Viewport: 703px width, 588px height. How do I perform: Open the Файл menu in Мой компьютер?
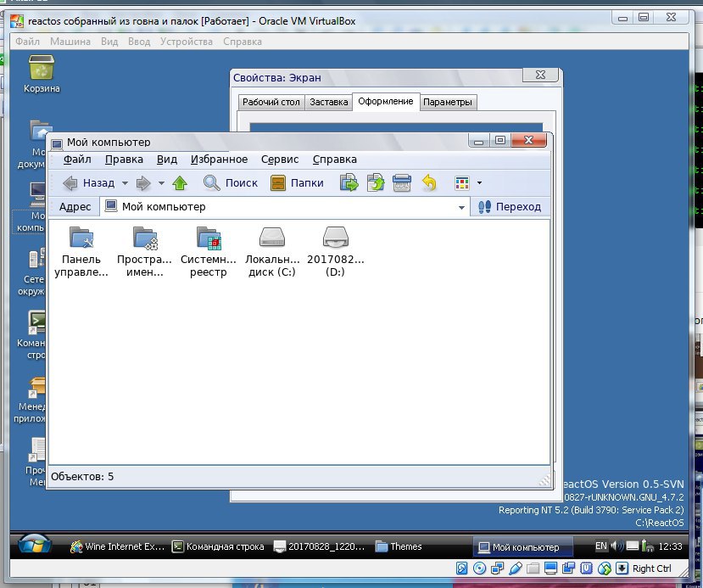pos(77,160)
